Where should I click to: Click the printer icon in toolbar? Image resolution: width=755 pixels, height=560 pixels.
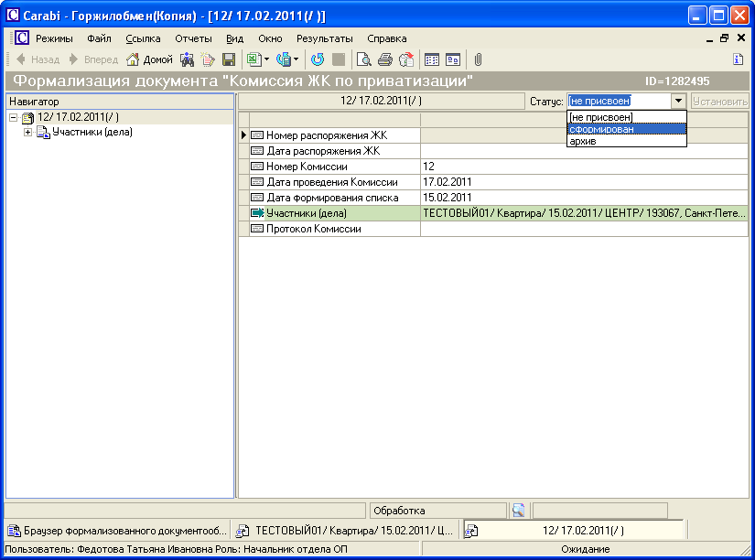point(385,59)
